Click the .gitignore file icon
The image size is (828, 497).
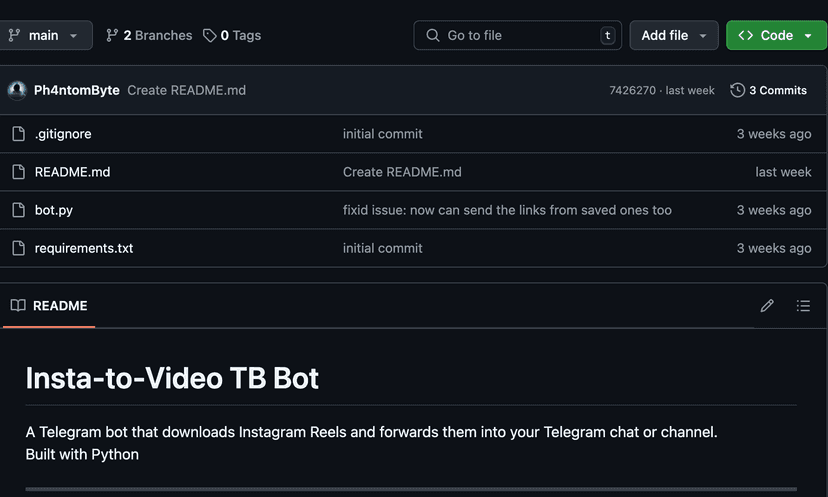pos(18,134)
